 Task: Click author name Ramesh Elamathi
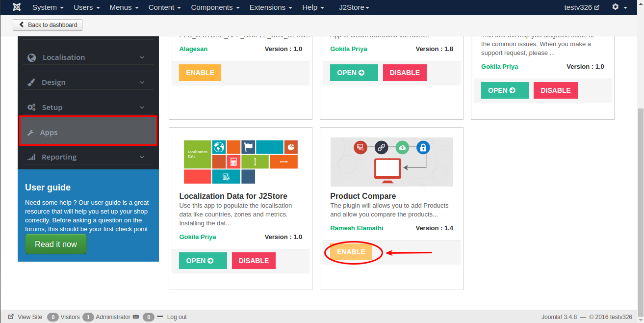(x=357, y=228)
